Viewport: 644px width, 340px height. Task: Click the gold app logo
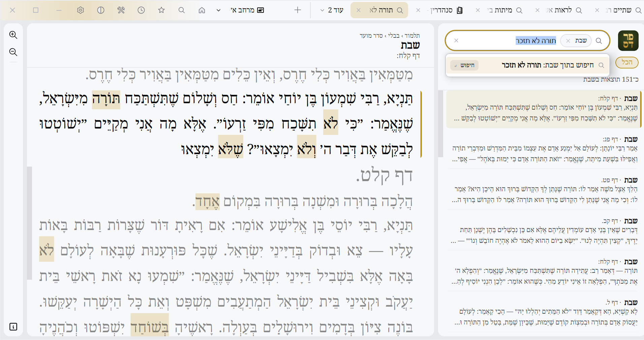pyautogui.click(x=628, y=40)
